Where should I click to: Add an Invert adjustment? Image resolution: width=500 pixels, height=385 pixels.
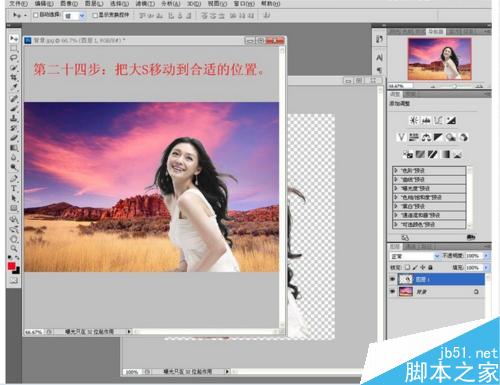[408, 154]
